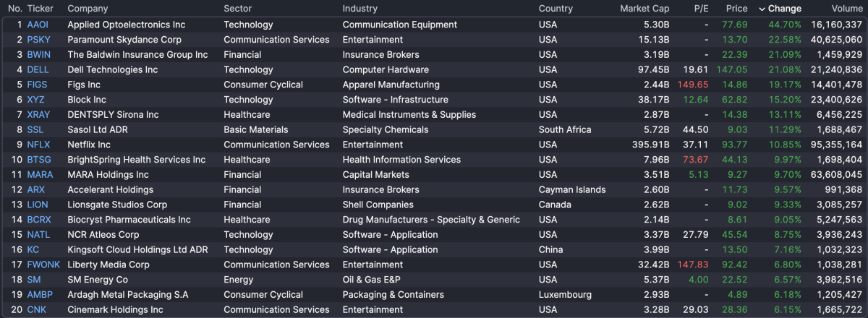Sort table by Change column arrow
868x318 pixels.
point(762,9)
